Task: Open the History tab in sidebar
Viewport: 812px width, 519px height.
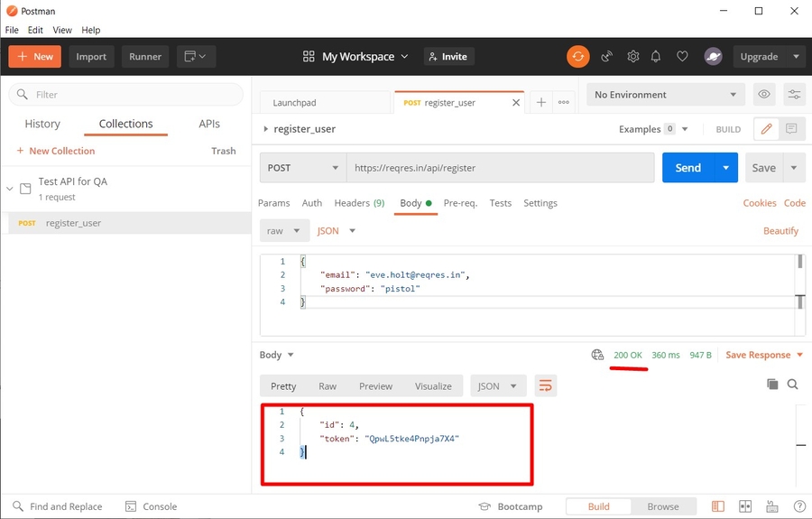Action: [42, 124]
